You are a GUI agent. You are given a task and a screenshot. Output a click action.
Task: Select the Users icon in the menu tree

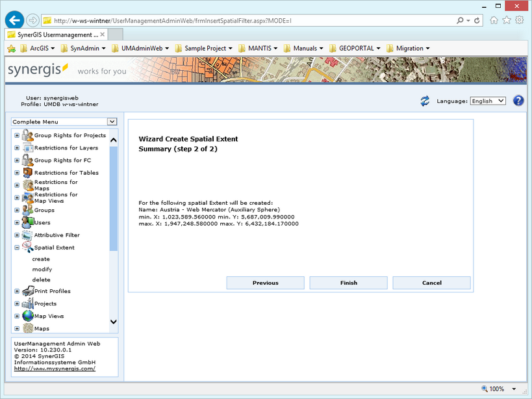(27, 222)
